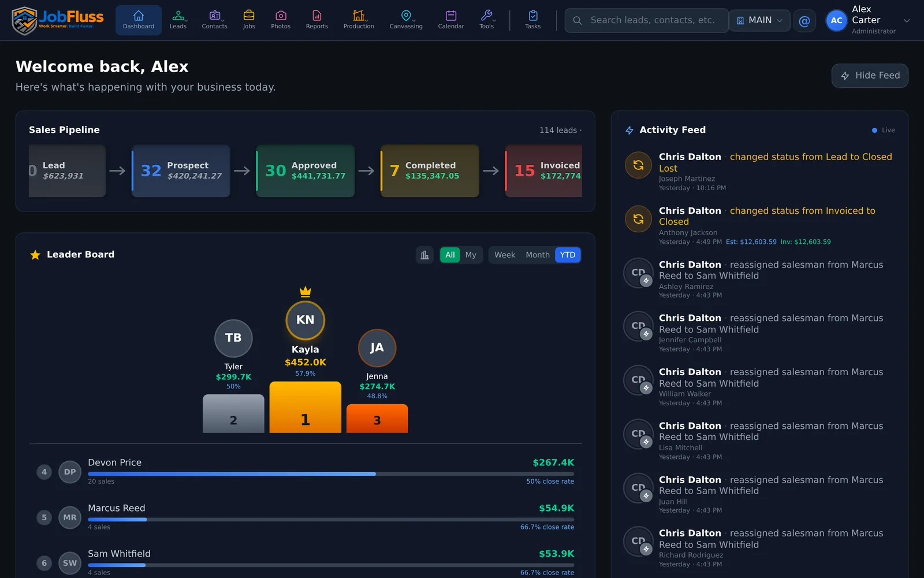Click the Hide Feed button

[x=870, y=76]
